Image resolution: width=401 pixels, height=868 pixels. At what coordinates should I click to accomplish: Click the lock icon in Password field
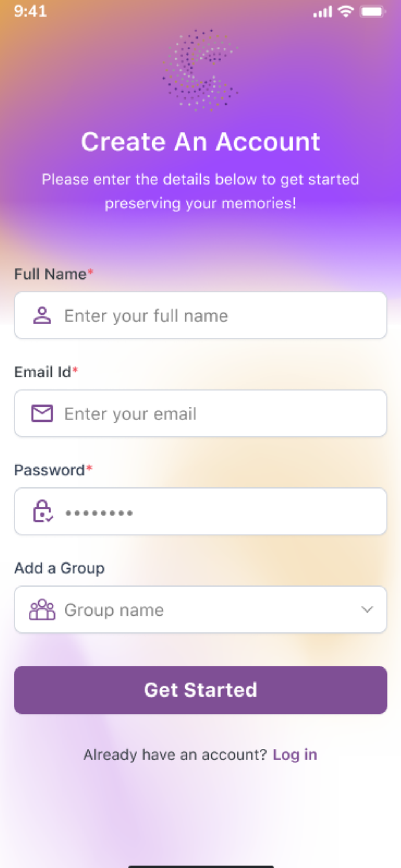[42, 512]
